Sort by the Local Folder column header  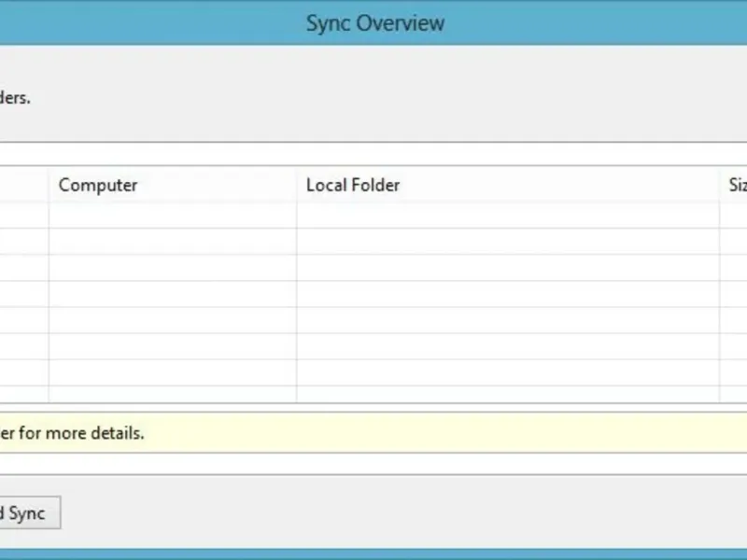(508, 185)
